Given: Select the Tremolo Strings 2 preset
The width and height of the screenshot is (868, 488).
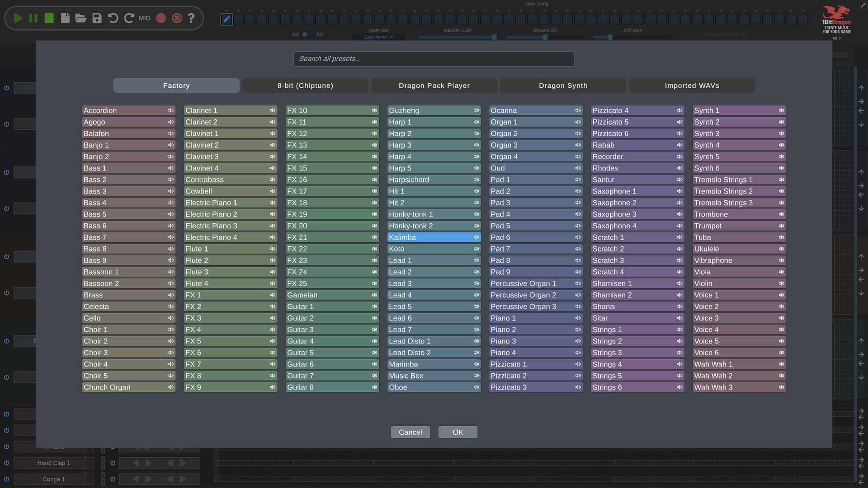Looking at the screenshot, I should [739, 192].
